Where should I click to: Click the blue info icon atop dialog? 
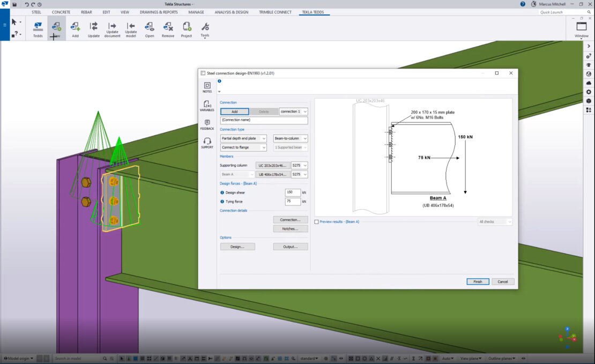[x=219, y=81]
